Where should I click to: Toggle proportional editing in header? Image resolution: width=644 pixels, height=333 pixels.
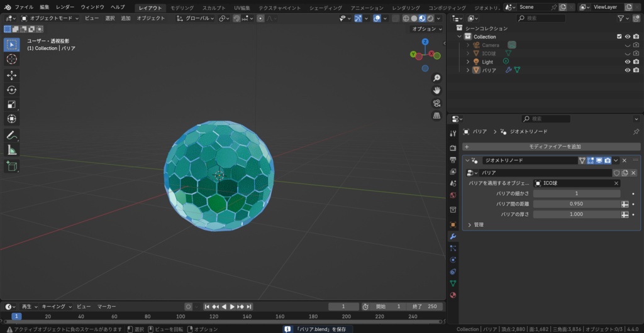260,18
